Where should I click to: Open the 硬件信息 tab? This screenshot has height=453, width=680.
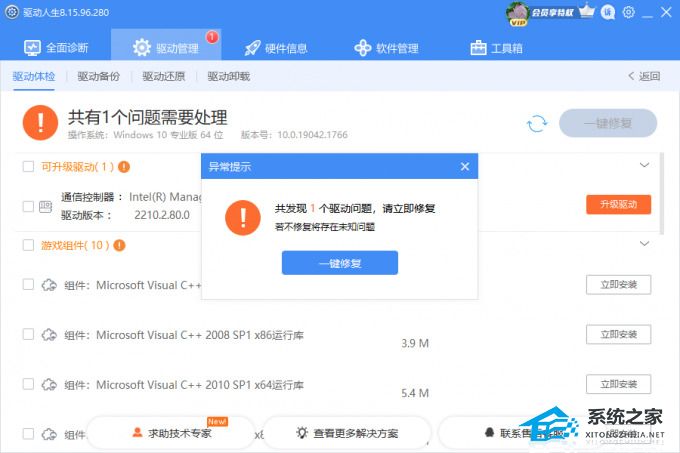point(276,48)
